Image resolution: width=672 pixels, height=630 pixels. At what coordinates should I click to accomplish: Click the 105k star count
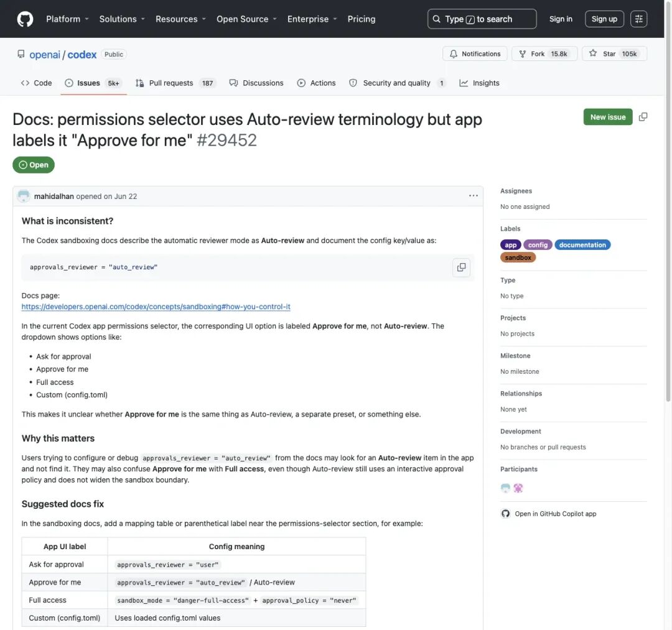(629, 53)
